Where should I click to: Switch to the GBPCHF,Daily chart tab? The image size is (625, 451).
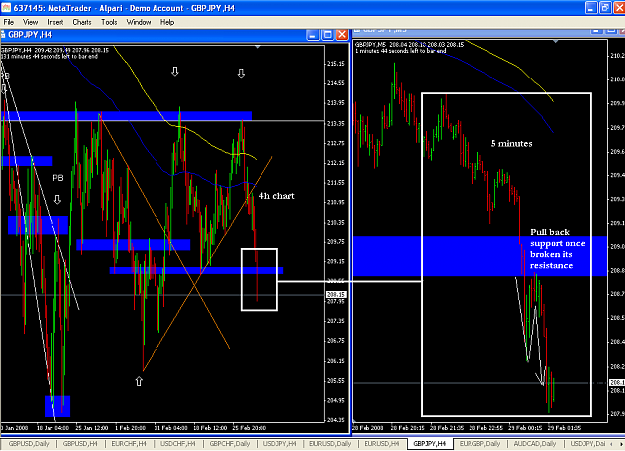(230, 443)
